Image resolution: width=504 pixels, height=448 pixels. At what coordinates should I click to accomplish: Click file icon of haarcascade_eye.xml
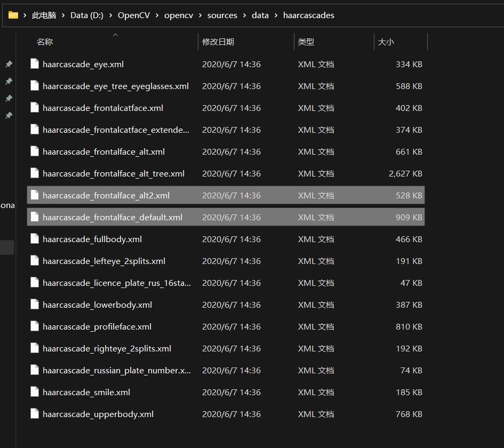[x=34, y=63]
